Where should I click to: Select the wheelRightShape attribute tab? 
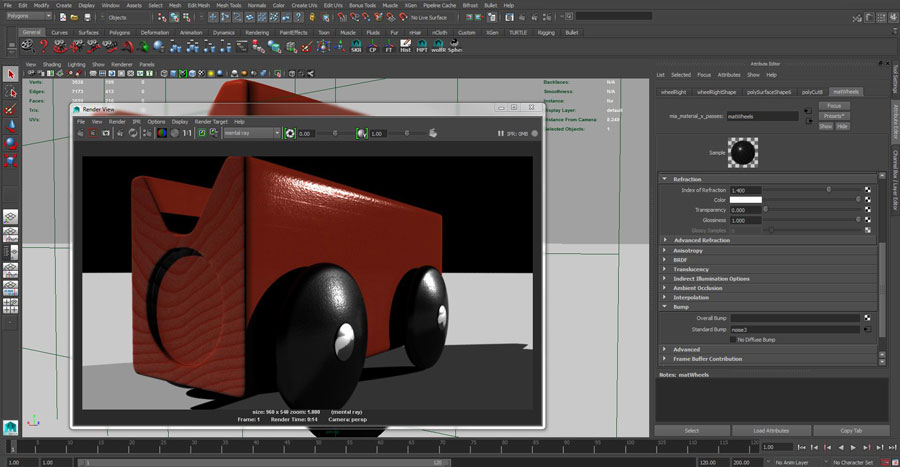click(x=716, y=92)
